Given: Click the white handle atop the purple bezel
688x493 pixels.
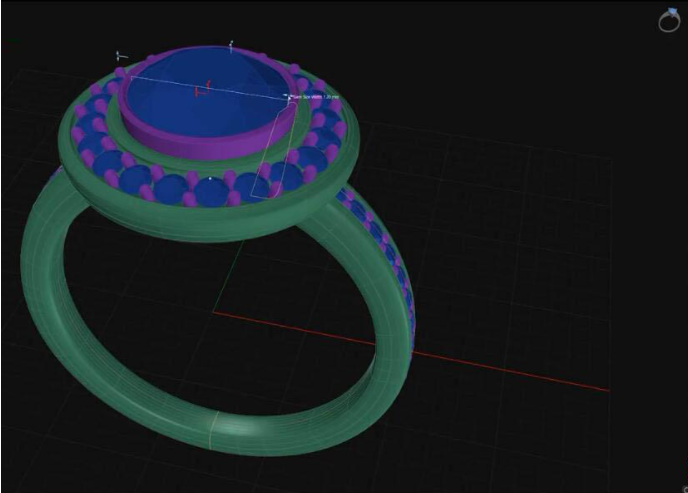Looking at the screenshot, I should tap(231, 46).
